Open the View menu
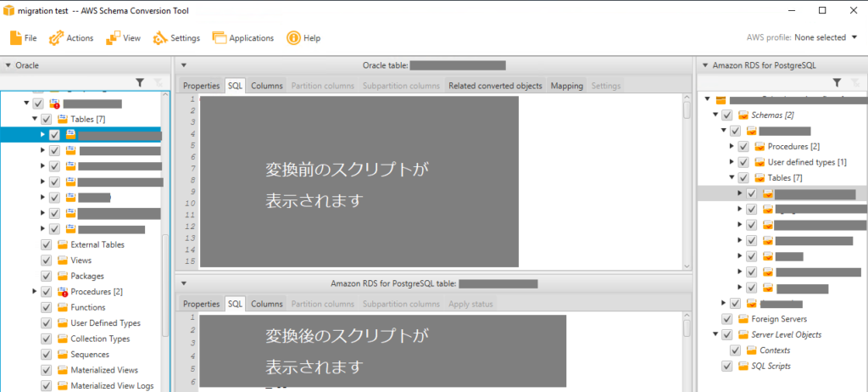The image size is (868, 392). pos(123,37)
